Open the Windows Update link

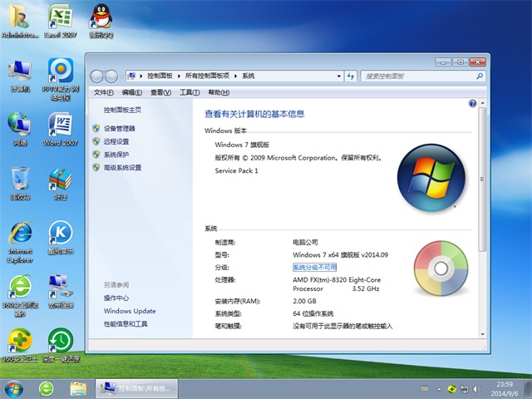130,311
